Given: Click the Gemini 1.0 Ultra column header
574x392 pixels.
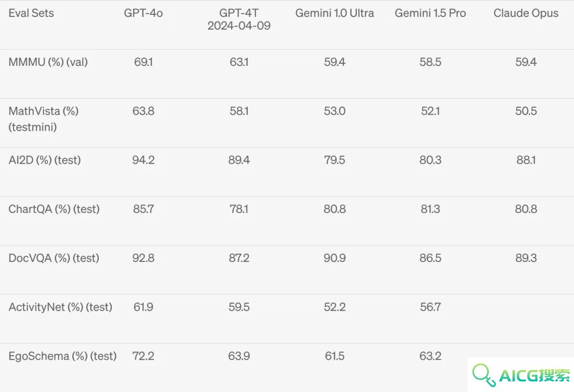Looking at the screenshot, I should click(335, 13).
